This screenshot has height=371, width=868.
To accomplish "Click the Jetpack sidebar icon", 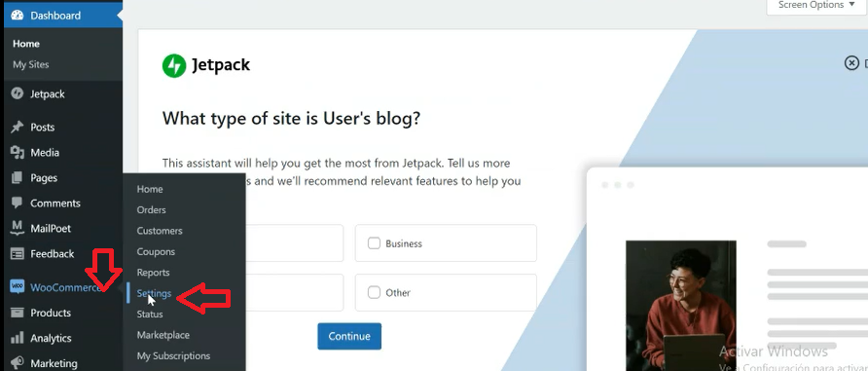I will click(x=18, y=93).
